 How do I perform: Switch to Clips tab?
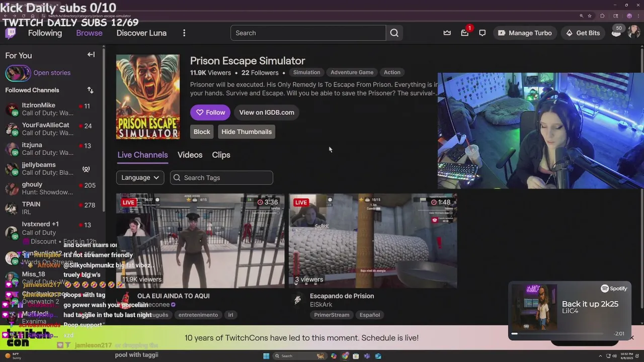click(221, 155)
